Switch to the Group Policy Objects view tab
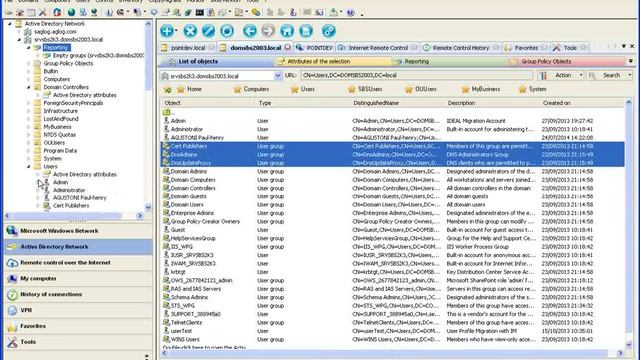The height and width of the screenshot is (360, 640). pos(567,61)
